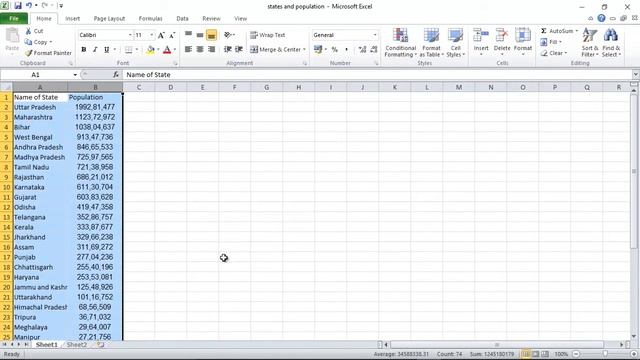
Task: Open Cell Styles gallery
Action: [456, 43]
